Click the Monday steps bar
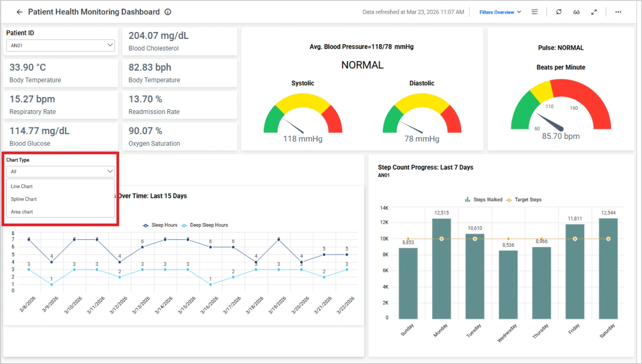 (441, 269)
